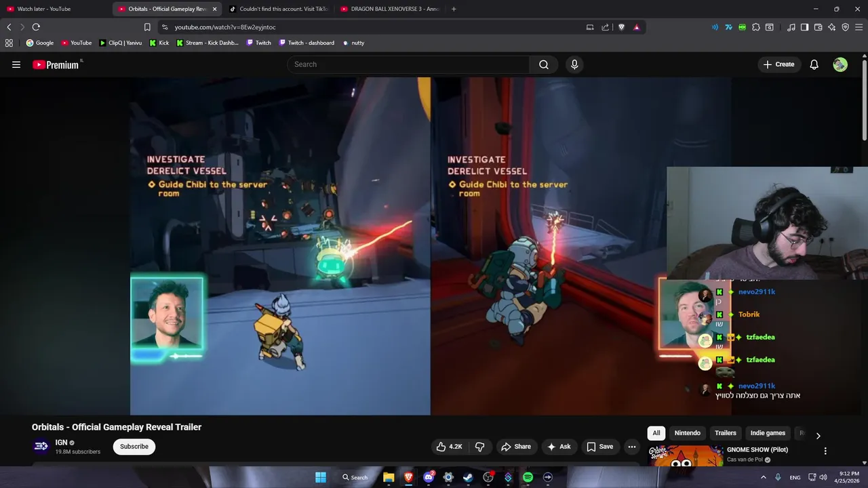The image size is (868, 488).
Task: Select the Nintendo filter chip
Action: [687, 433]
